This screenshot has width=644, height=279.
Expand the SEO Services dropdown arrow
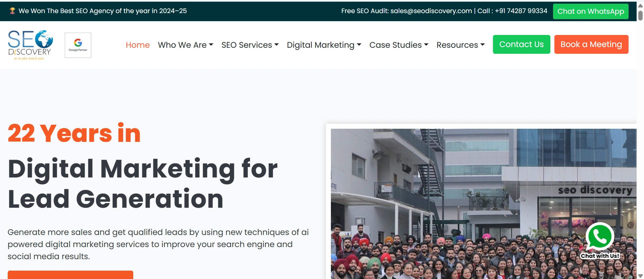(277, 45)
